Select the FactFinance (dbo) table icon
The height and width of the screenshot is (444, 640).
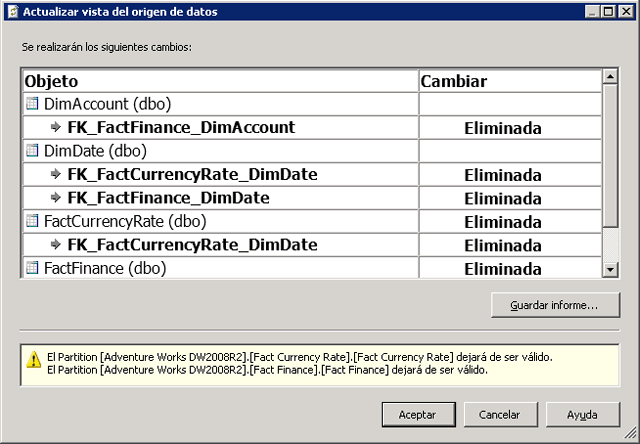point(32,268)
